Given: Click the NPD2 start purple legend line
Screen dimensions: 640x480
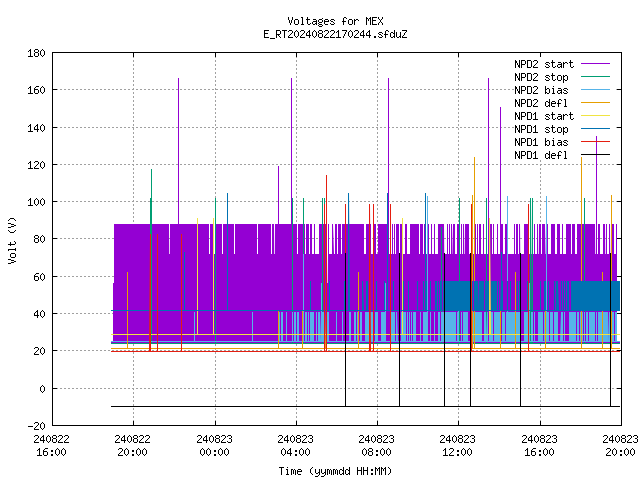Looking at the screenshot, I should coord(595,64).
